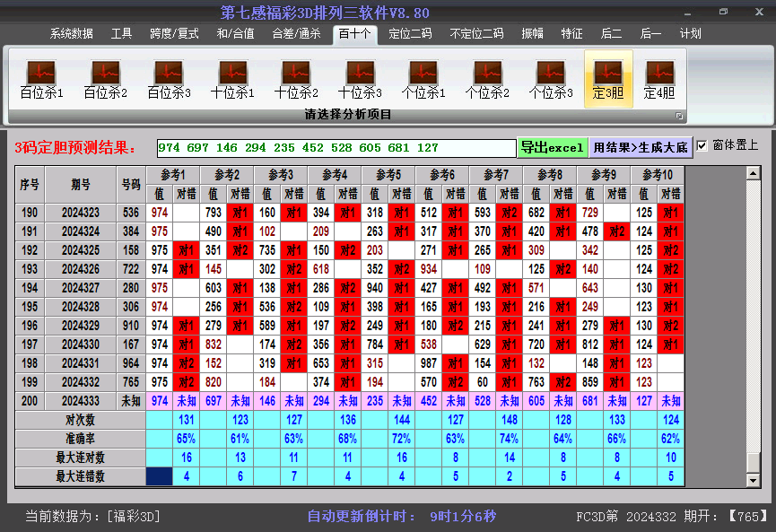Click the 导出excel button
Image resolution: width=776 pixels, height=532 pixels.
pos(552,147)
